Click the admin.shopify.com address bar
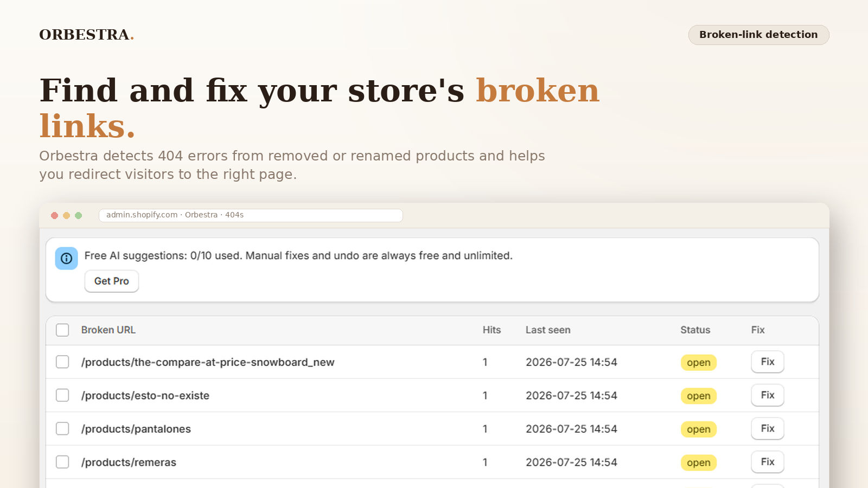 (251, 215)
